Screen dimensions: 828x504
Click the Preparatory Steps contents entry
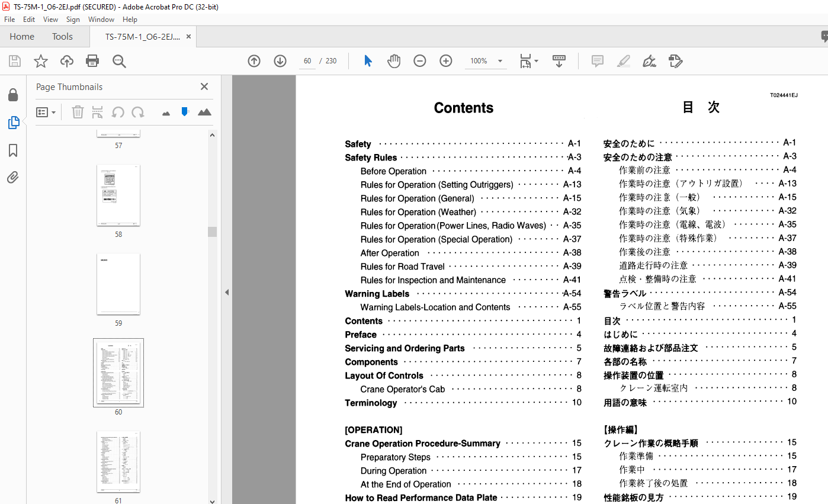tap(396, 457)
